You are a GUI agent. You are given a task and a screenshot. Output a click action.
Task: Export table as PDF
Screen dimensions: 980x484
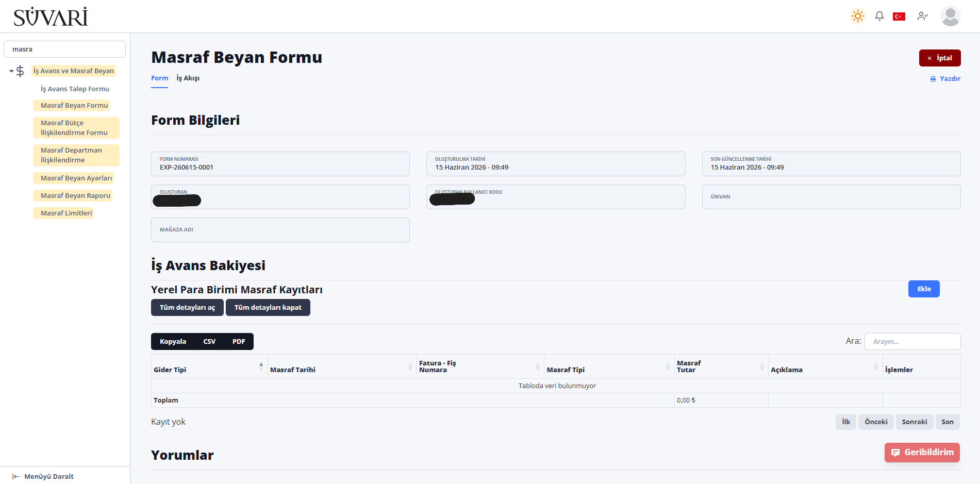pyautogui.click(x=239, y=342)
